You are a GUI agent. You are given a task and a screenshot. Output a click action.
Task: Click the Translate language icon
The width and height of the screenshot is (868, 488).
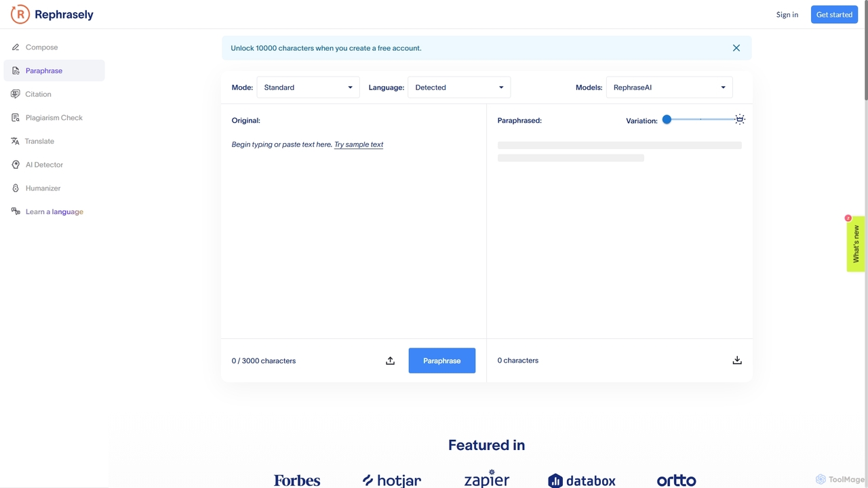point(16,141)
